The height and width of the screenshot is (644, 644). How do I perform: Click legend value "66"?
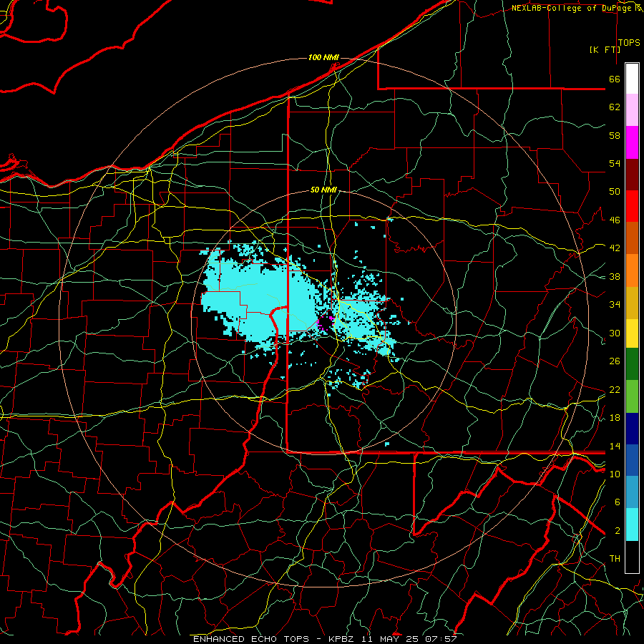615,79
